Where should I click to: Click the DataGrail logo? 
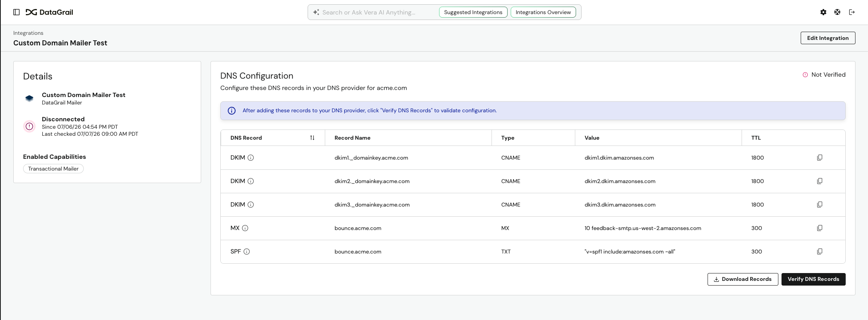click(49, 12)
